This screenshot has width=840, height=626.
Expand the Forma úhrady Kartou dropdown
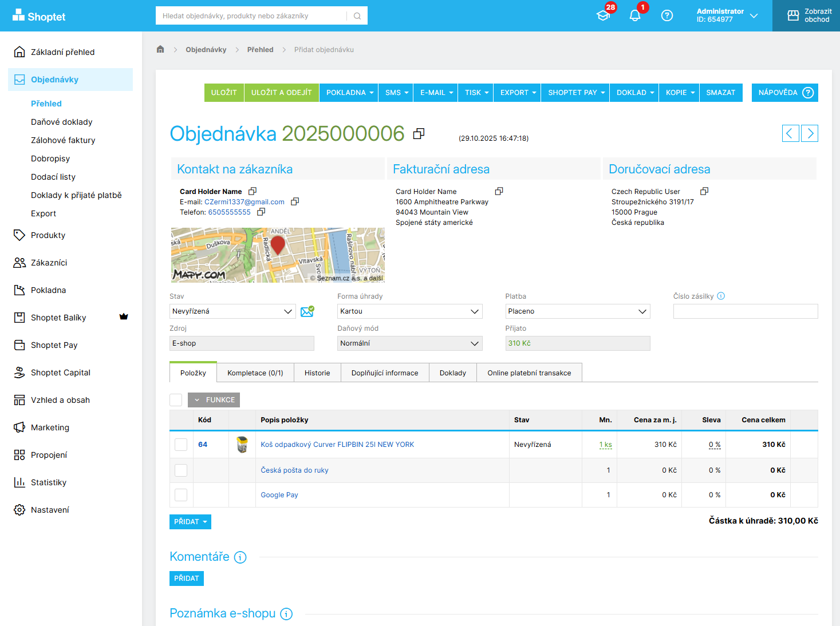pyautogui.click(x=409, y=311)
